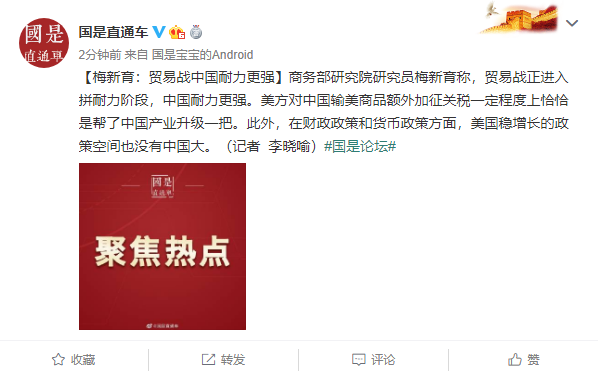Click the 评论 comment button

pyautogui.click(x=373, y=359)
